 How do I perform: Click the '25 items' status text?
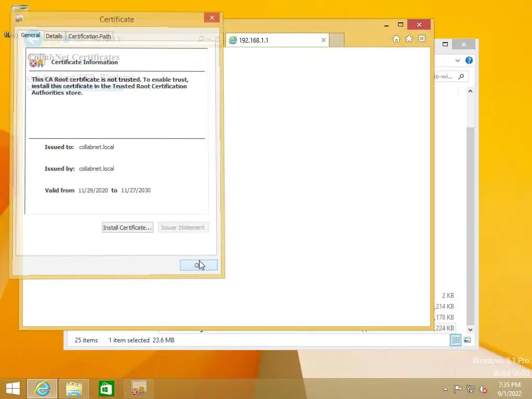tap(86, 340)
